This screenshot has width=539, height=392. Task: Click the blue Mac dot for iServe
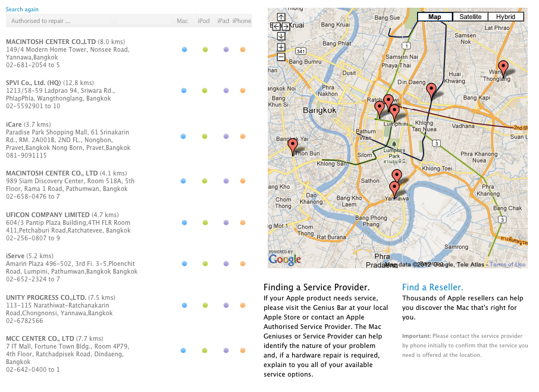tap(184, 264)
